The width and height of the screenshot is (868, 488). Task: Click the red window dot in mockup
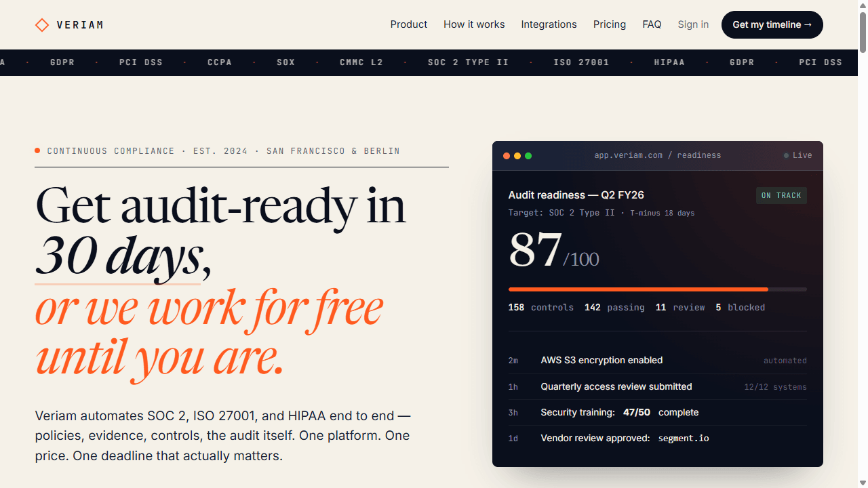click(x=507, y=156)
